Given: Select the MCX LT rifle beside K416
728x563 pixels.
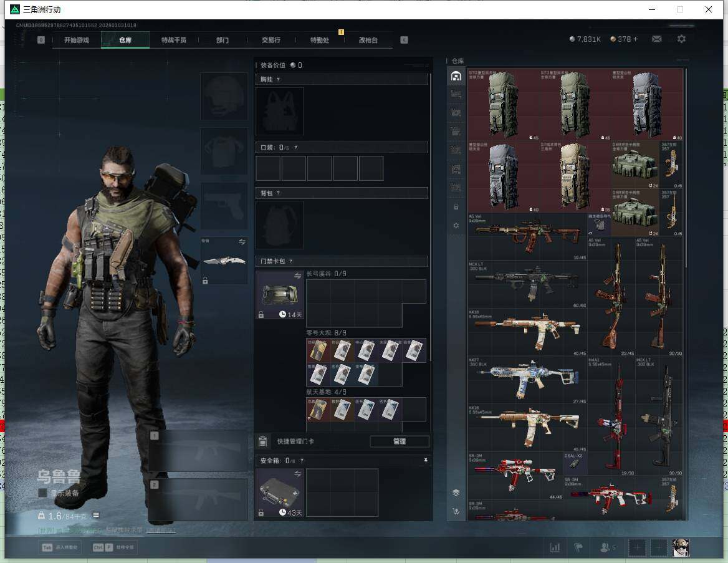Looking at the screenshot, I should [528, 284].
